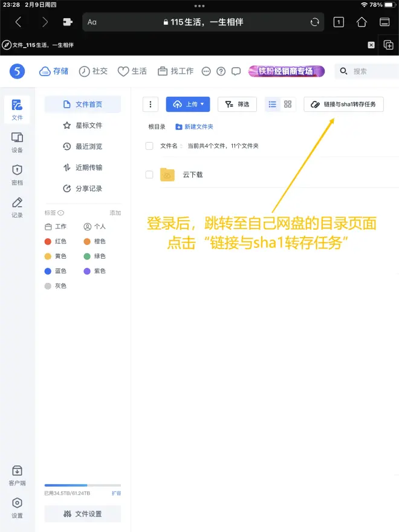Viewport: 399px width, 532px height.
Task: Click 扩容 to expand storage
Action: point(116,493)
